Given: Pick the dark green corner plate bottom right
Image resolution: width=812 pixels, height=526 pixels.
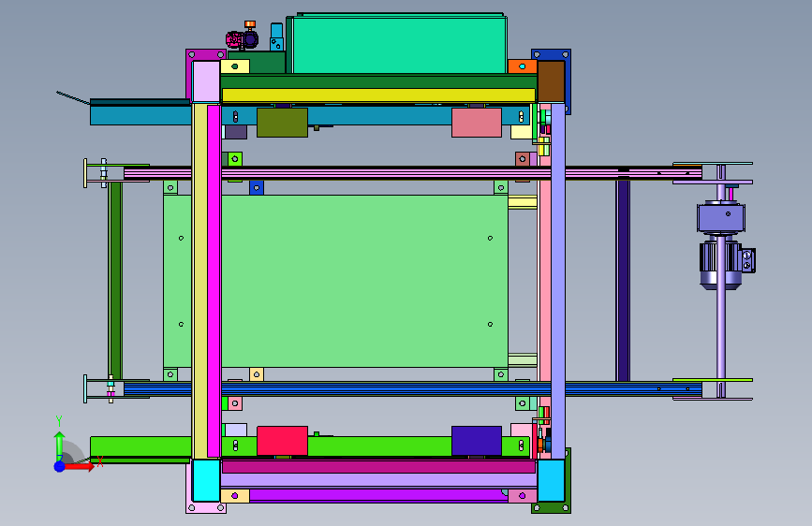Looking at the screenshot, I should pyautogui.click(x=568, y=481).
